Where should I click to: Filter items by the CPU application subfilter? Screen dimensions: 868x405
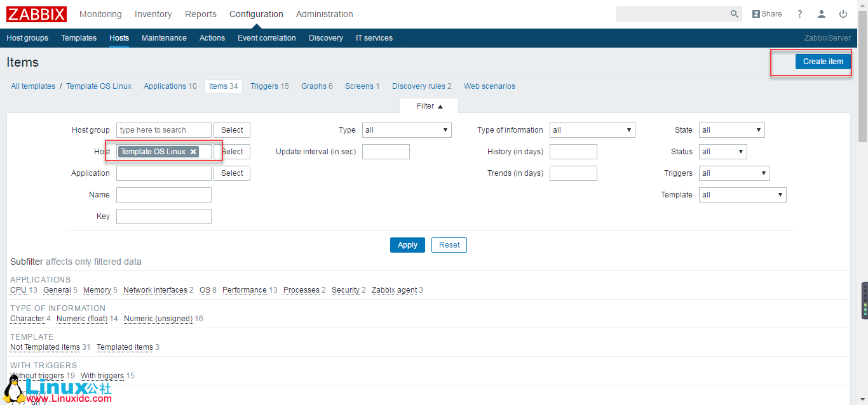coord(18,290)
